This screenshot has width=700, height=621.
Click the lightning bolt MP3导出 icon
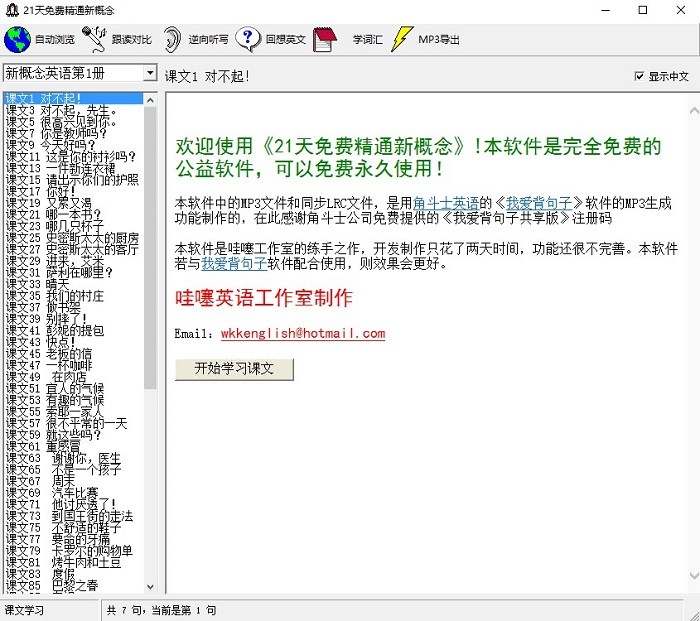tap(401, 40)
